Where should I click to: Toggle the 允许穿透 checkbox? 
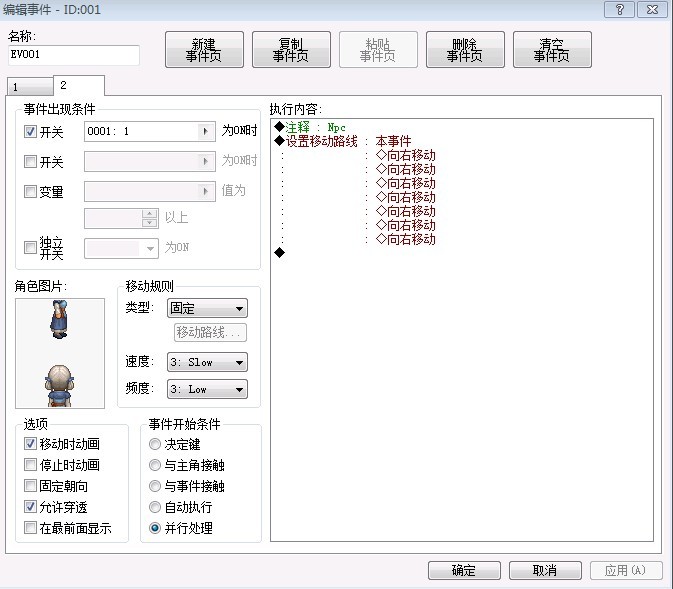pyautogui.click(x=30, y=507)
